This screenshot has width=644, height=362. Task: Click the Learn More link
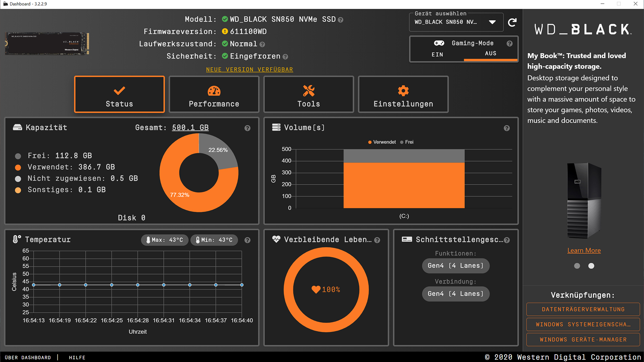584,250
